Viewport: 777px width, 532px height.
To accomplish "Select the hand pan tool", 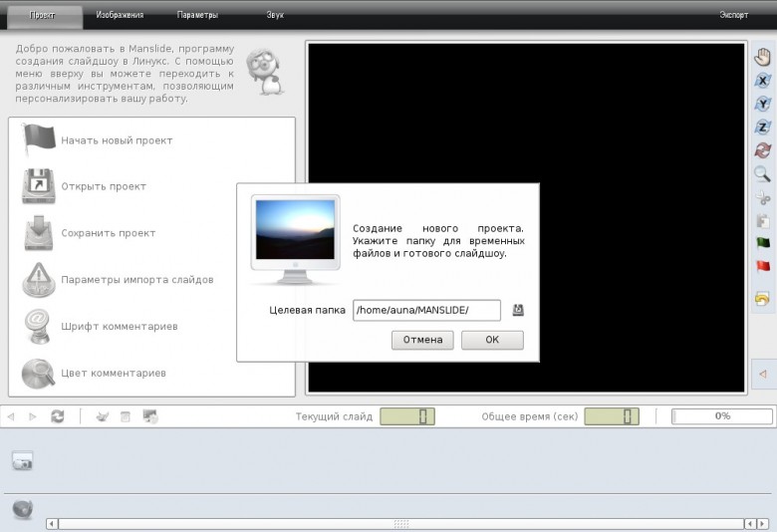I will tap(763, 57).
